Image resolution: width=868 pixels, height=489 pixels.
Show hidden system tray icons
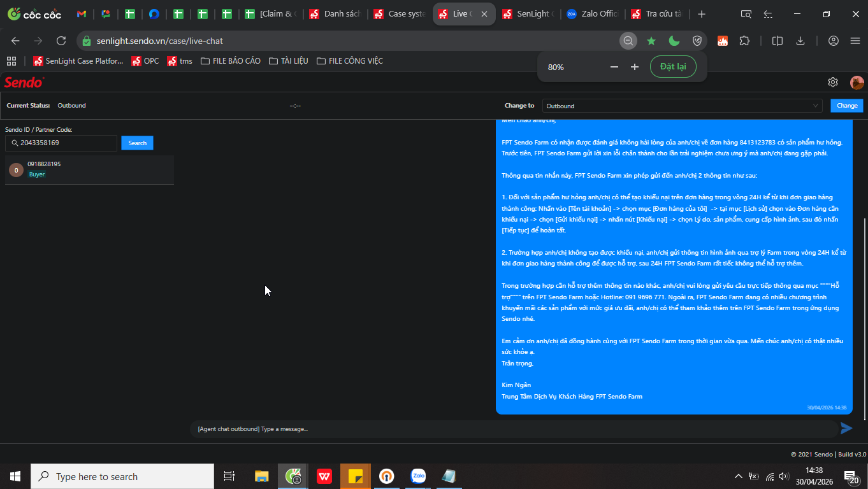pos(739,476)
